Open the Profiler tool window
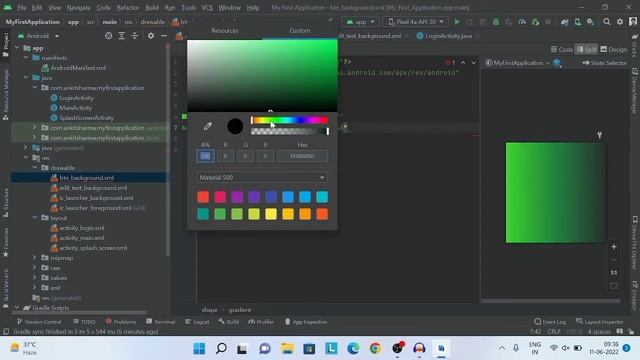This screenshot has width=640, height=360. (261, 322)
